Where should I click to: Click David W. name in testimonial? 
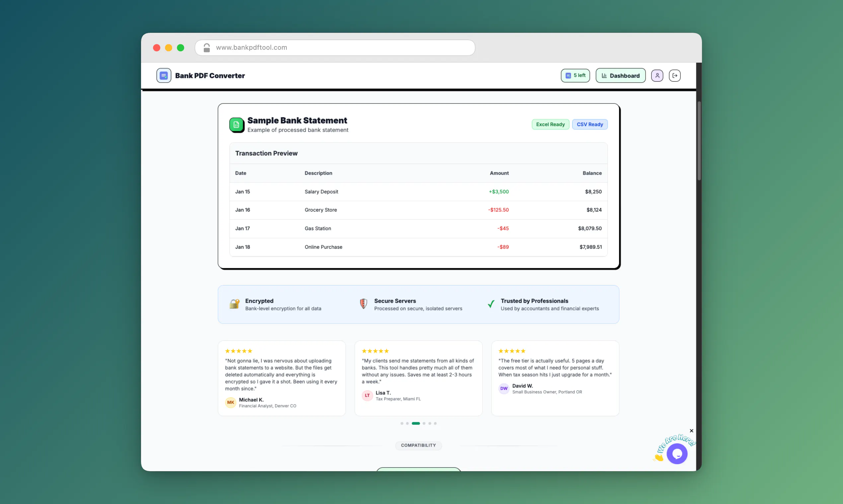click(522, 386)
